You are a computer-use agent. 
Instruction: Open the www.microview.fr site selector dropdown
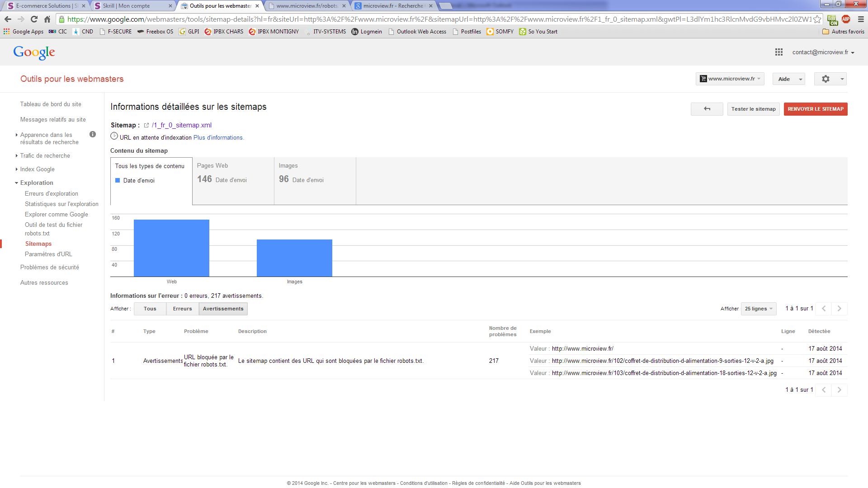pos(730,79)
